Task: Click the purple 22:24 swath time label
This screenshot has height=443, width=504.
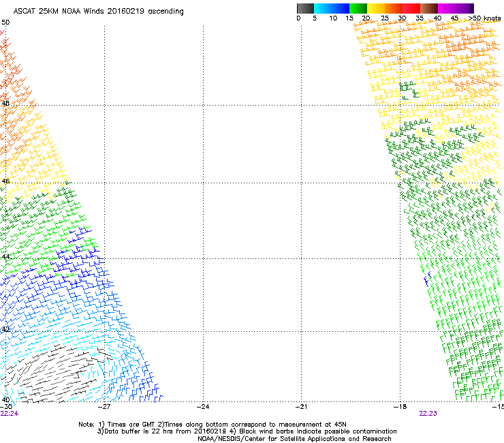Action: coord(10,414)
